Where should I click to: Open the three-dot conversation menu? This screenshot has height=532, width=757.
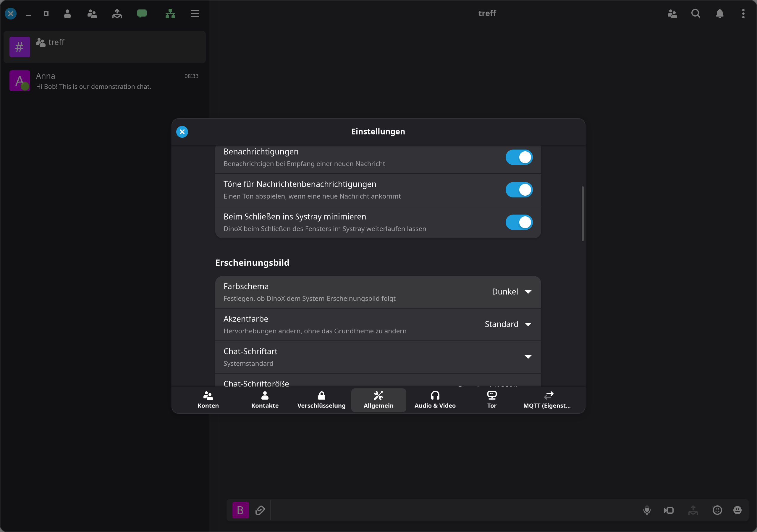tap(743, 14)
